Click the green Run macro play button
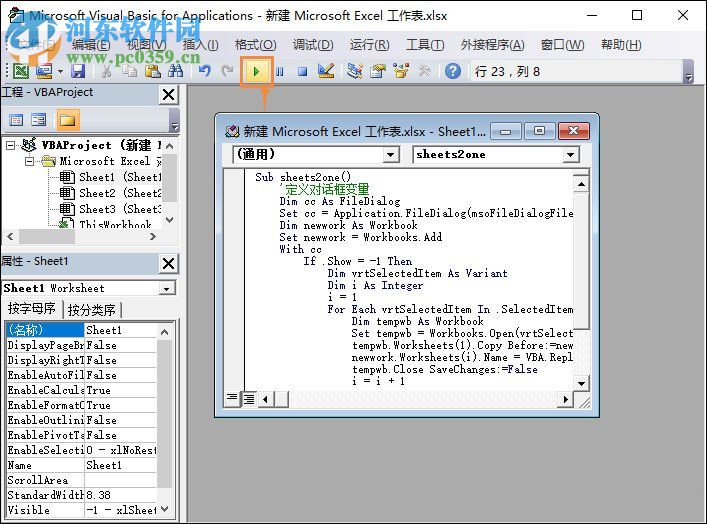Image resolution: width=707 pixels, height=524 pixels. tap(257, 71)
